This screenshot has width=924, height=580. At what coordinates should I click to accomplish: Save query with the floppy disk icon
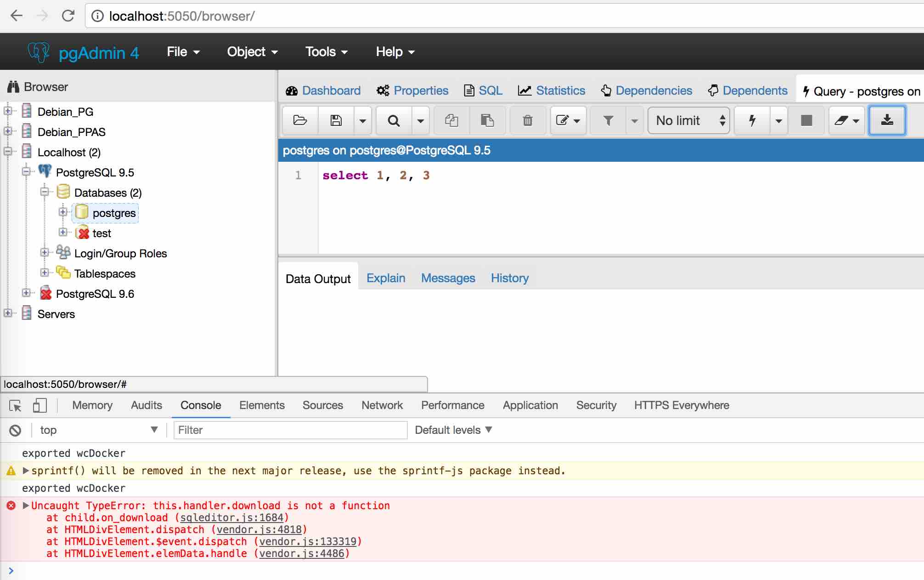click(x=336, y=120)
